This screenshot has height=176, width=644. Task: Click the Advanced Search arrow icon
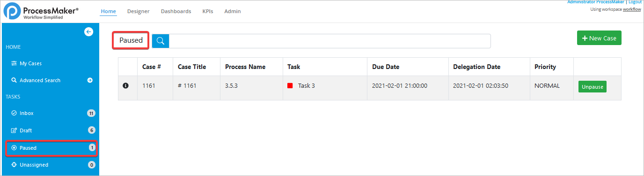90,80
